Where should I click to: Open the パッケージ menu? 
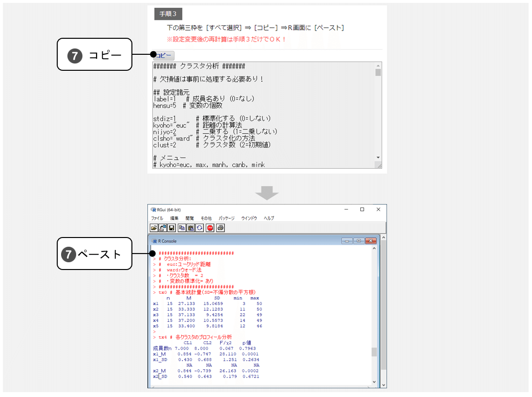[x=226, y=218]
